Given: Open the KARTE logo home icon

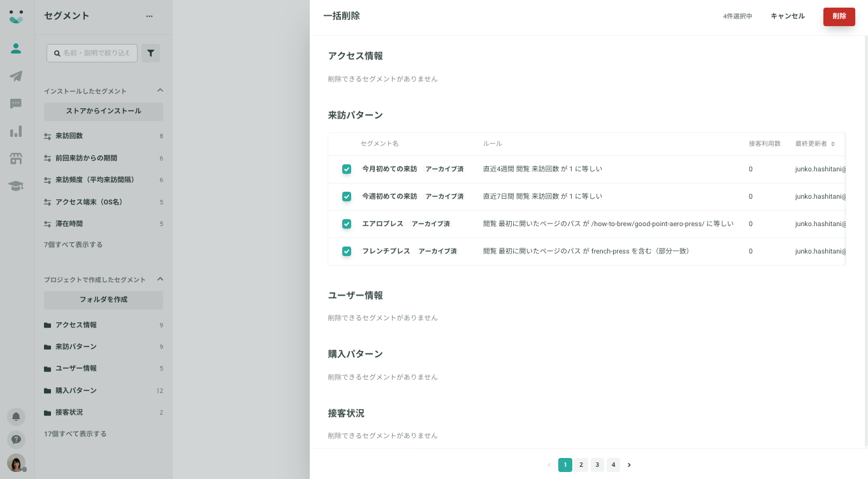Looking at the screenshot, I should pyautogui.click(x=16, y=17).
